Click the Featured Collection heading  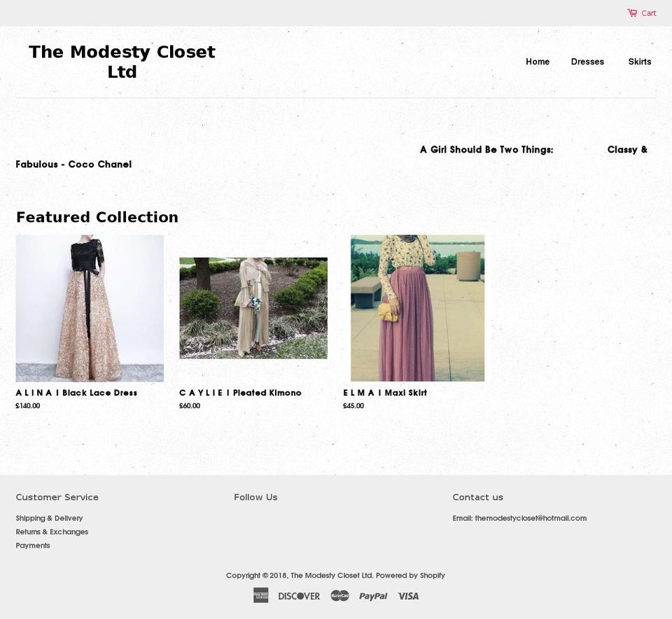click(97, 217)
